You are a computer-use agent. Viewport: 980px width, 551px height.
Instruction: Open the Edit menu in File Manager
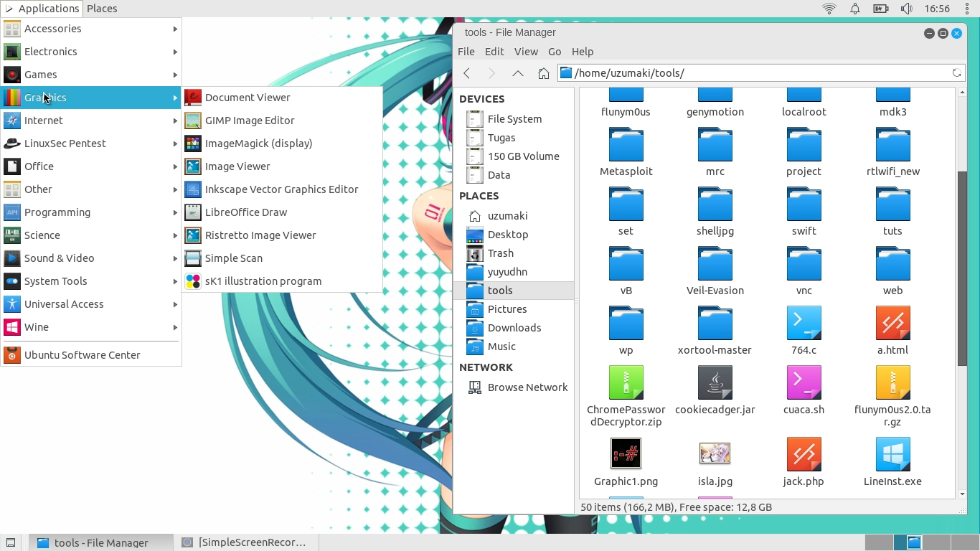[494, 52]
